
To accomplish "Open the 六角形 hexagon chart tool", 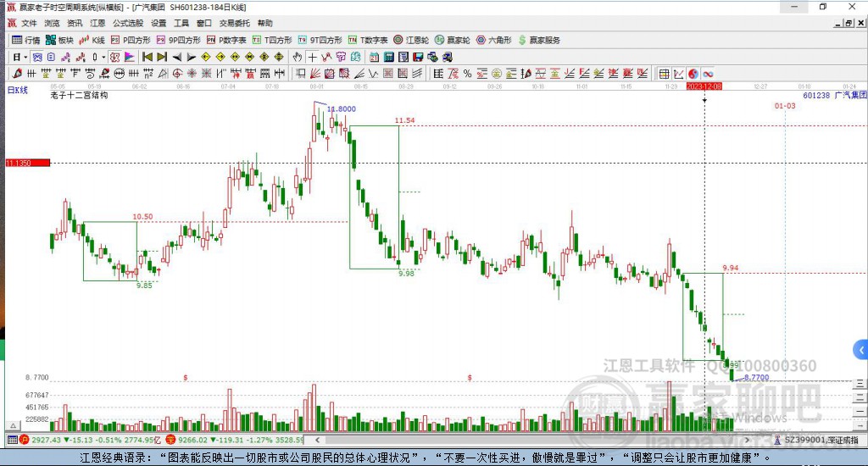I will [494, 40].
